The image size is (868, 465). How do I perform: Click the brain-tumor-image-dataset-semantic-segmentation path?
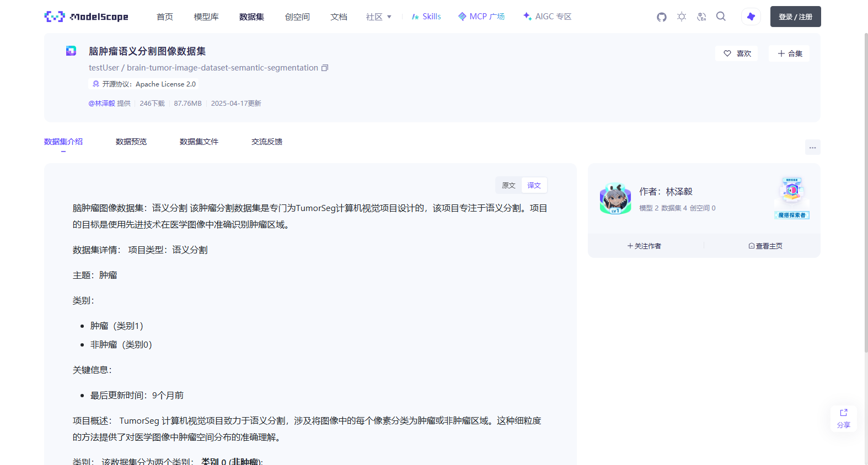[x=222, y=68]
